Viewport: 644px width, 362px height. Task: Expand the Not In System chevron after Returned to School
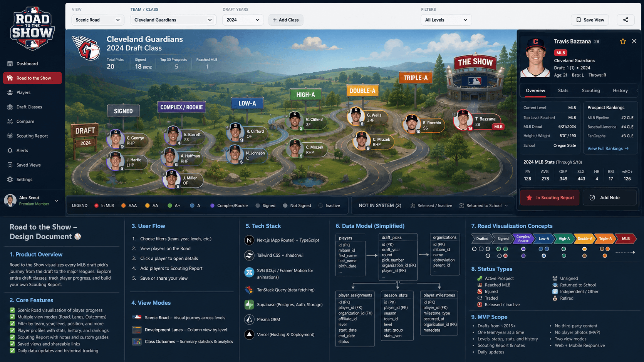(x=506, y=206)
